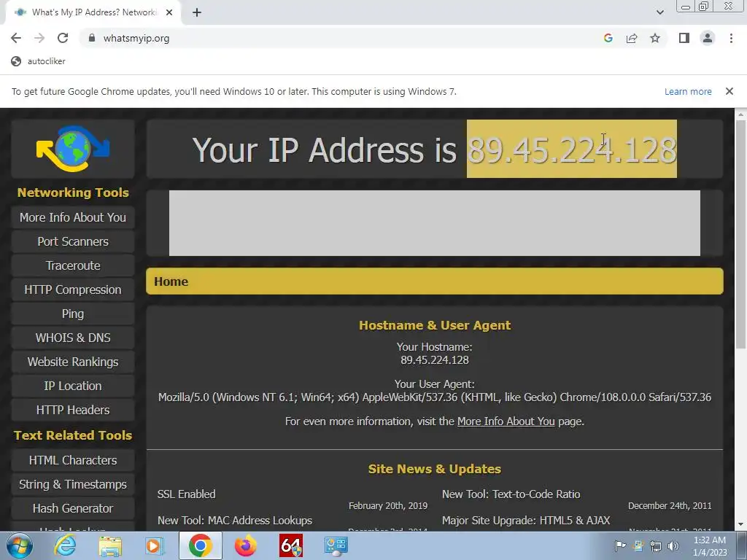Click the network tray icon
This screenshot has width=747, height=560.
[x=656, y=546]
